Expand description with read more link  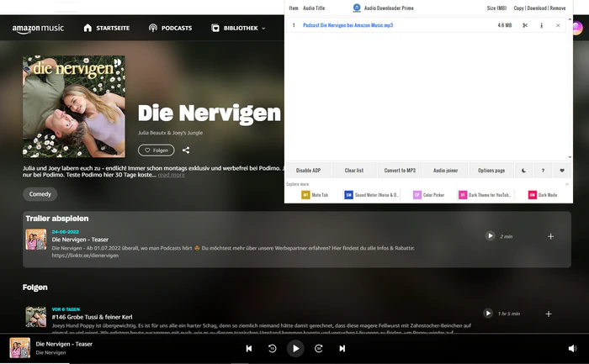[x=172, y=175]
